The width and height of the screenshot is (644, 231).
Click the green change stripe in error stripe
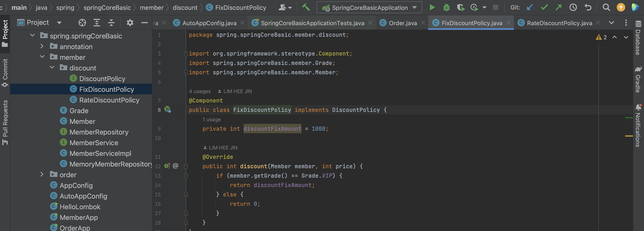coord(629,117)
